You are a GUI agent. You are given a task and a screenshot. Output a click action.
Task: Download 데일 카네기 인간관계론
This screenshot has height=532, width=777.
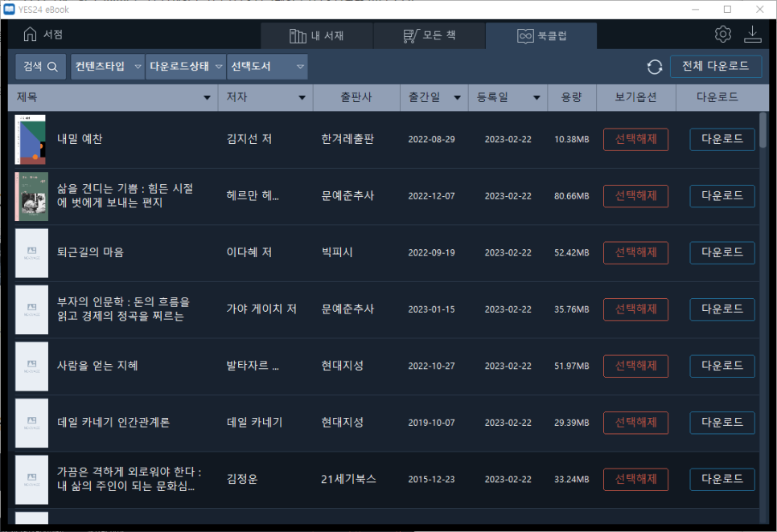click(x=722, y=423)
